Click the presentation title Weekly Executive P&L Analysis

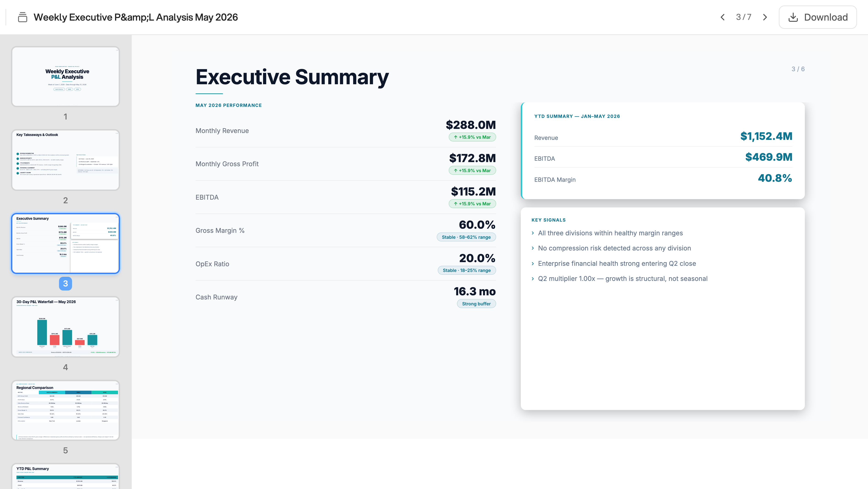tap(135, 17)
